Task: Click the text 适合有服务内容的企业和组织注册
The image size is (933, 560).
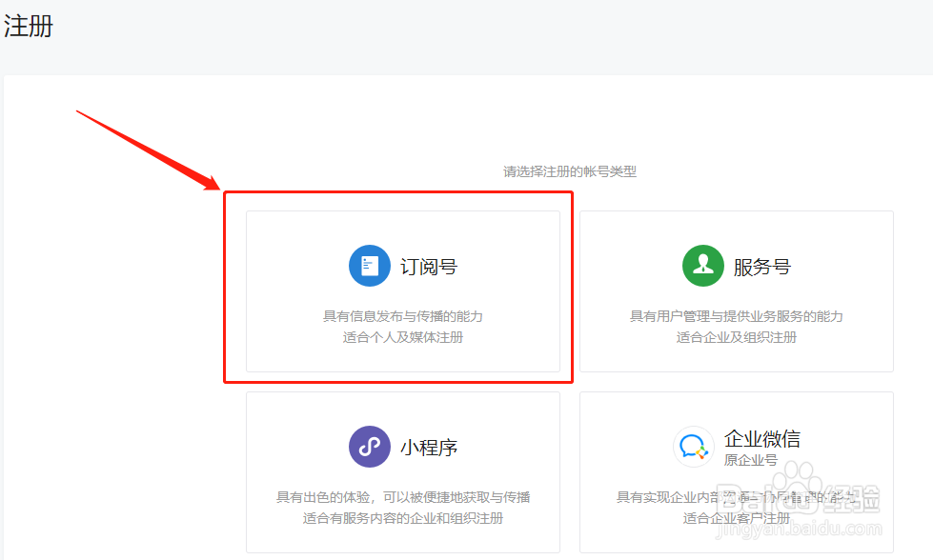Action: [x=403, y=518]
